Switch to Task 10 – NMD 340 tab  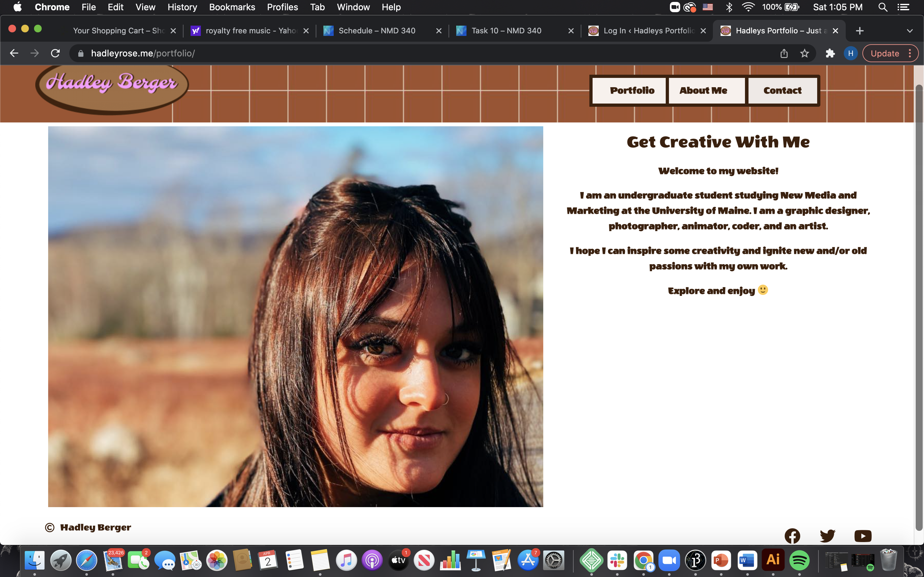pos(506,31)
